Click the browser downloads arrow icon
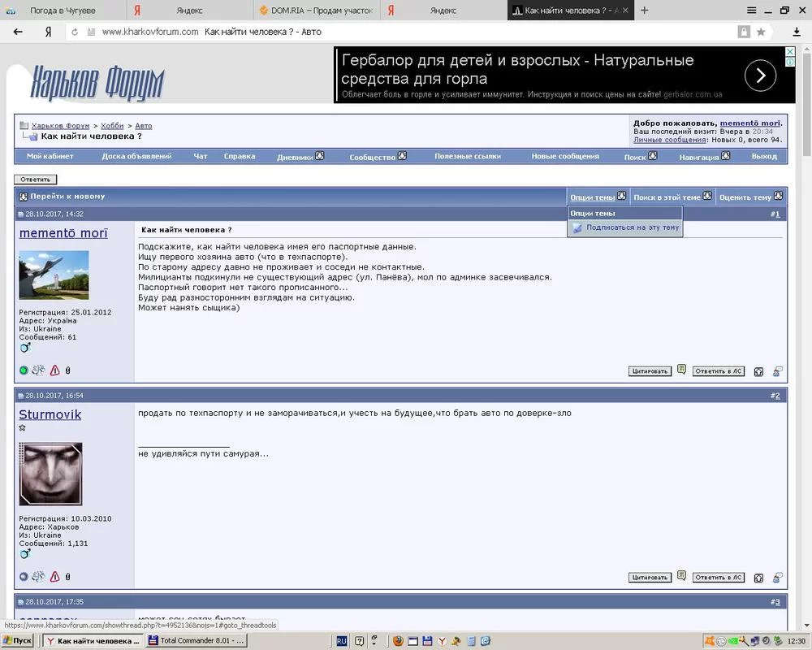Viewport: 812px width, 650px height. coord(797,32)
